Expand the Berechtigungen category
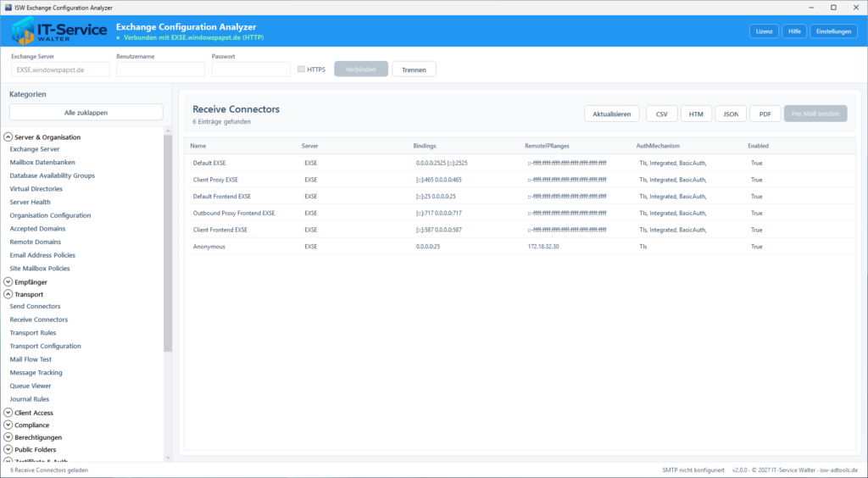The height and width of the screenshot is (478, 868). [x=8, y=437]
